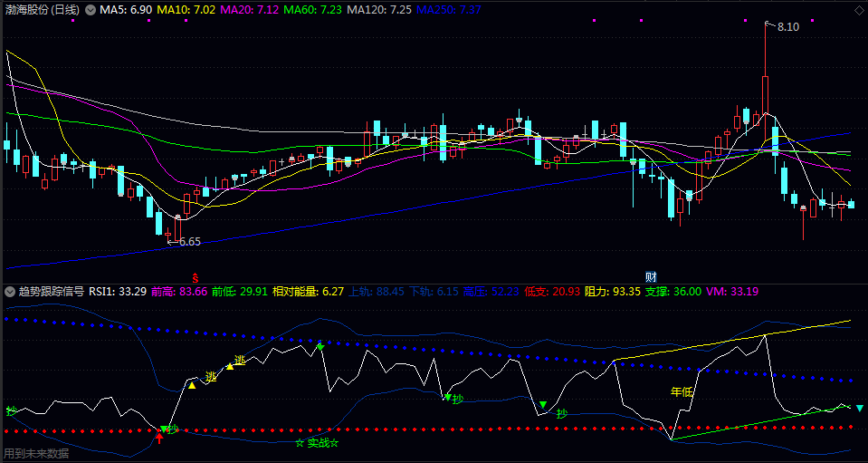This screenshot has height=463, width=868.
Task: Select the MA5 moving average label
Action: point(126,9)
